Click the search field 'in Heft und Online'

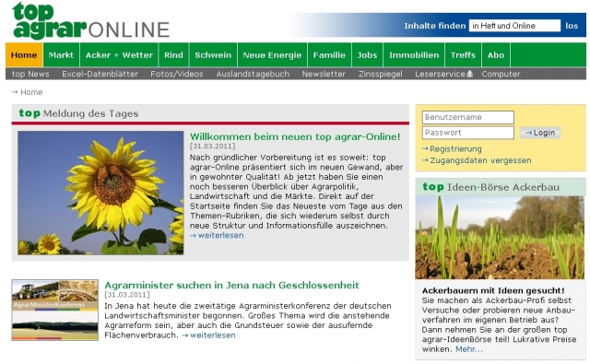click(x=514, y=26)
